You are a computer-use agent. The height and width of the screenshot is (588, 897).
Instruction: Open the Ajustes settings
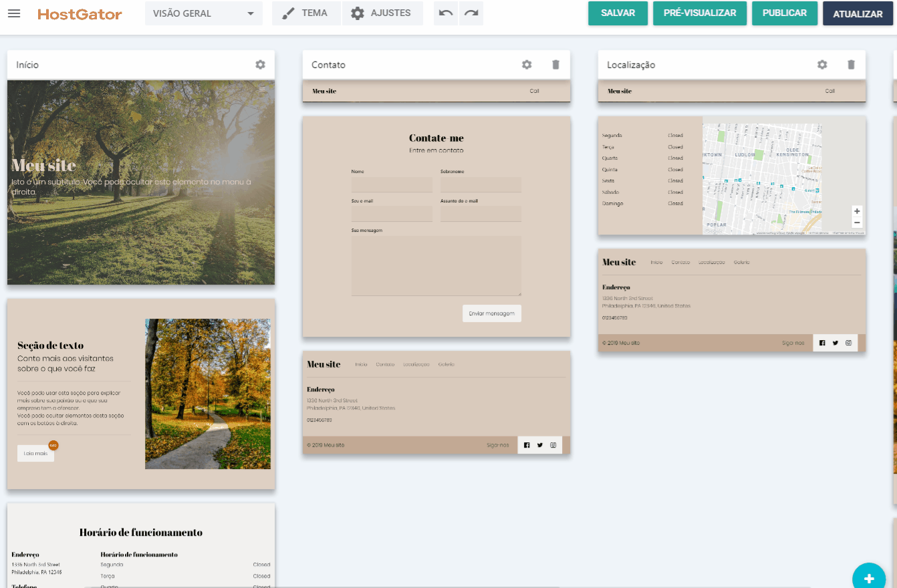click(x=382, y=13)
